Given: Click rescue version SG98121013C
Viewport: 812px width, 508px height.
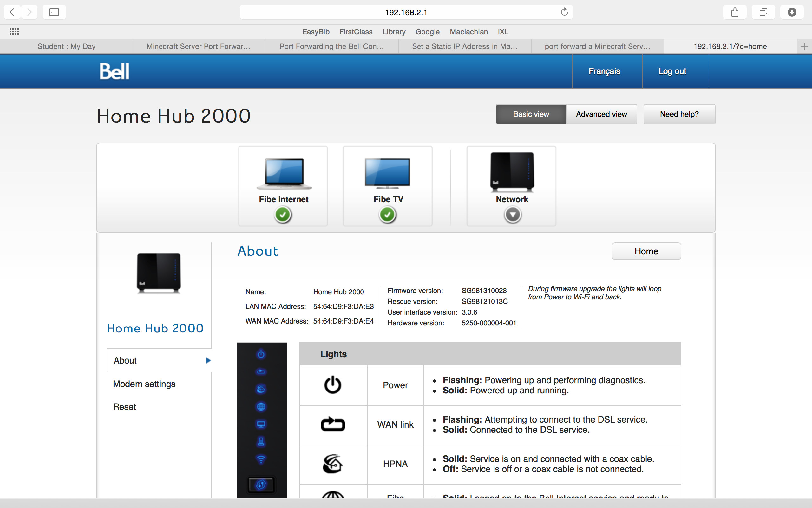Looking at the screenshot, I should click(485, 301).
